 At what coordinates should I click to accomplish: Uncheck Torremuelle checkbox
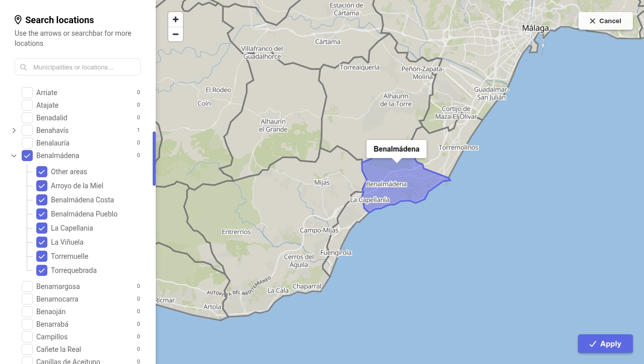pyautogui.click(x=42, y=256)
